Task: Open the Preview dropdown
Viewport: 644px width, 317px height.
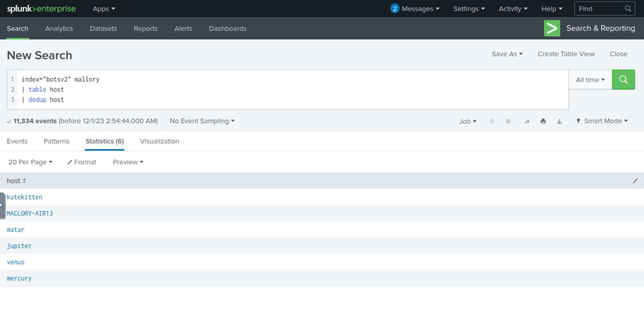Action: coord(128,162)
